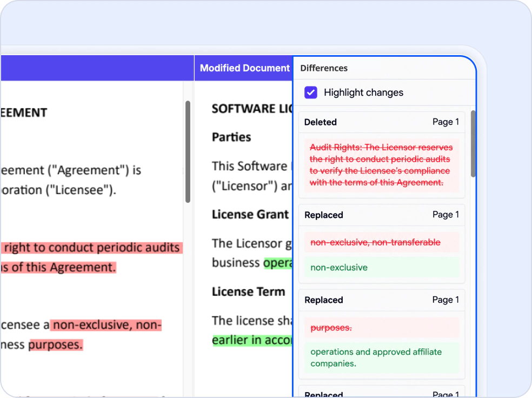Click the original document scrollbar thumb

point(188,151)
